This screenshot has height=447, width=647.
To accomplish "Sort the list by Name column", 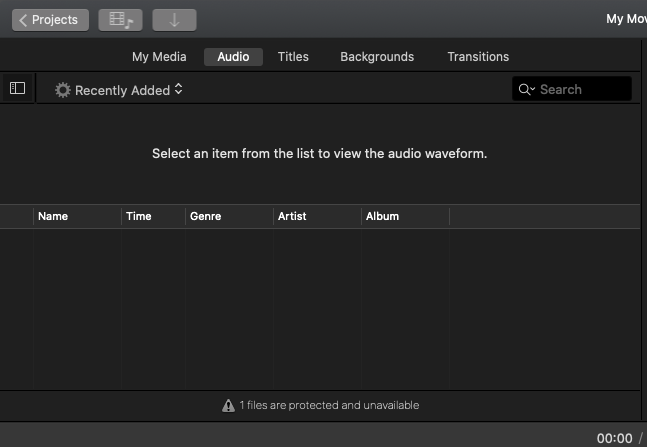I will [77, 216].
